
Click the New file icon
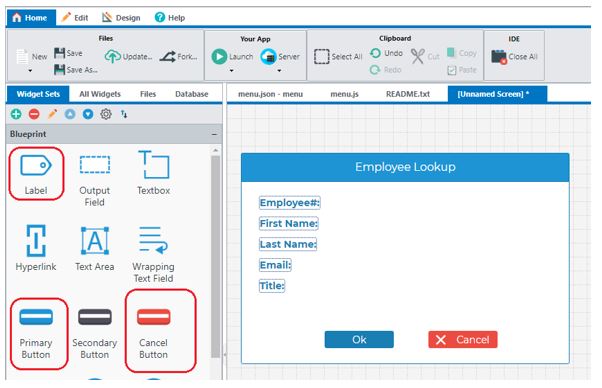pos(22,57)
